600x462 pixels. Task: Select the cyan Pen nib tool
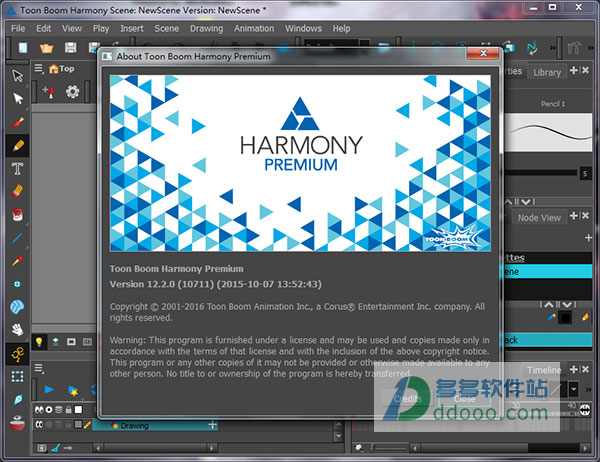click(x=18, y=400)
